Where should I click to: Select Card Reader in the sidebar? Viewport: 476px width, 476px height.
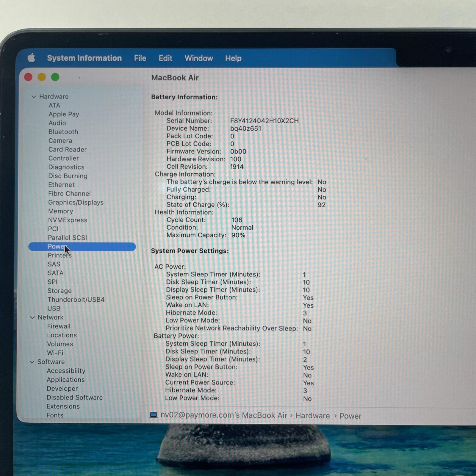[68, 149]
